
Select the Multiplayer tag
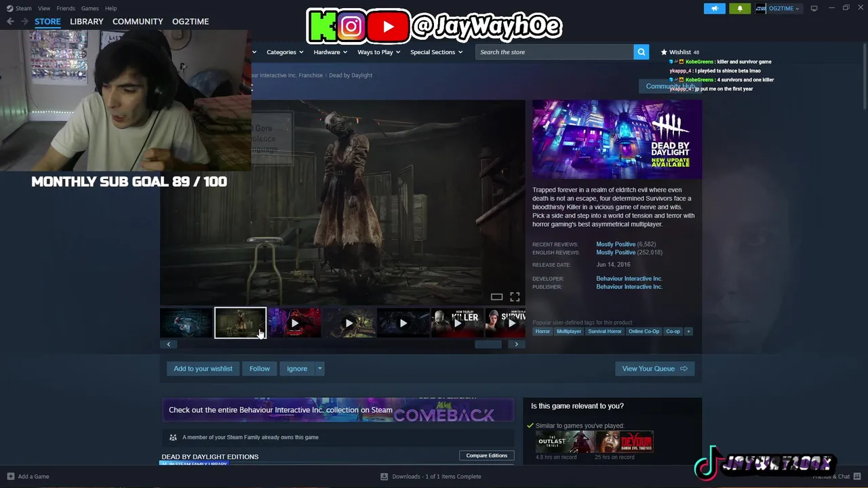click(569, 331)
